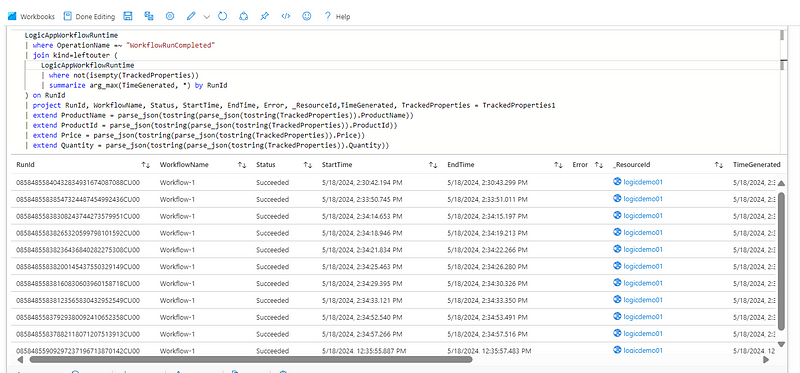Image resolution: width=800 pixels, height=373 pixels.
Task: Click EndTime cell 2:30:43.299 PM
Action: click(487, 182)
